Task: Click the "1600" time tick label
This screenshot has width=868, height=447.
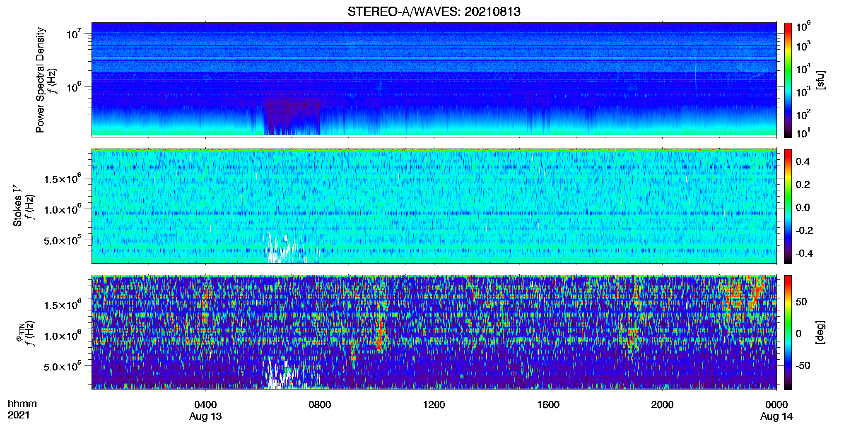Action: pos(548,405)
